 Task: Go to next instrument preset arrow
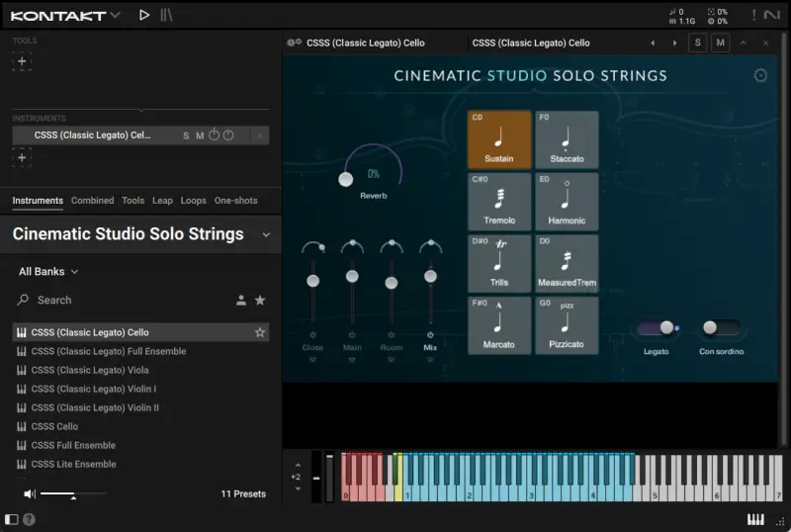coord(674,43)
